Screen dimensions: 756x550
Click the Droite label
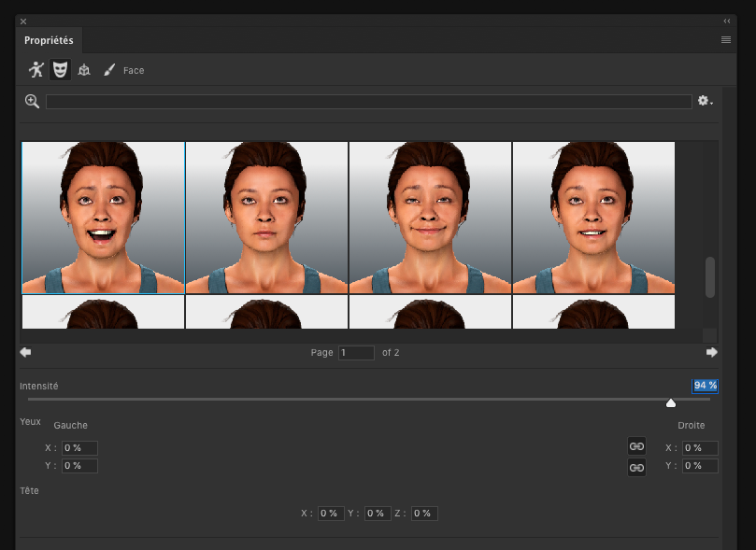[x=691, y=425]
